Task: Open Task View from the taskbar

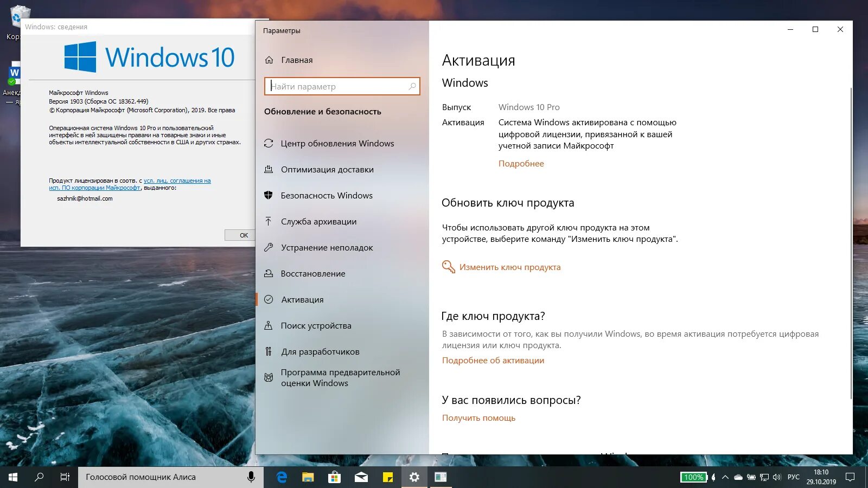Action: point(65,477)
